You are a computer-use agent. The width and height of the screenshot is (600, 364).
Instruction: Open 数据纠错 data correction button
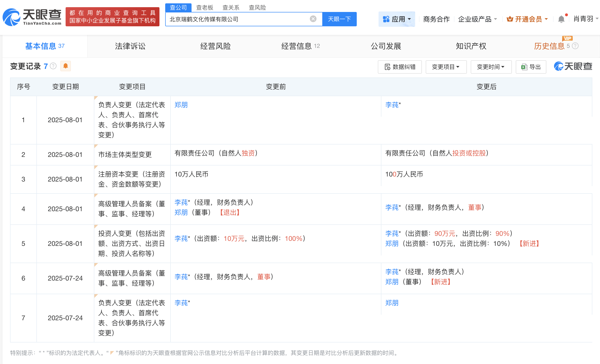[x=400, y=67]
